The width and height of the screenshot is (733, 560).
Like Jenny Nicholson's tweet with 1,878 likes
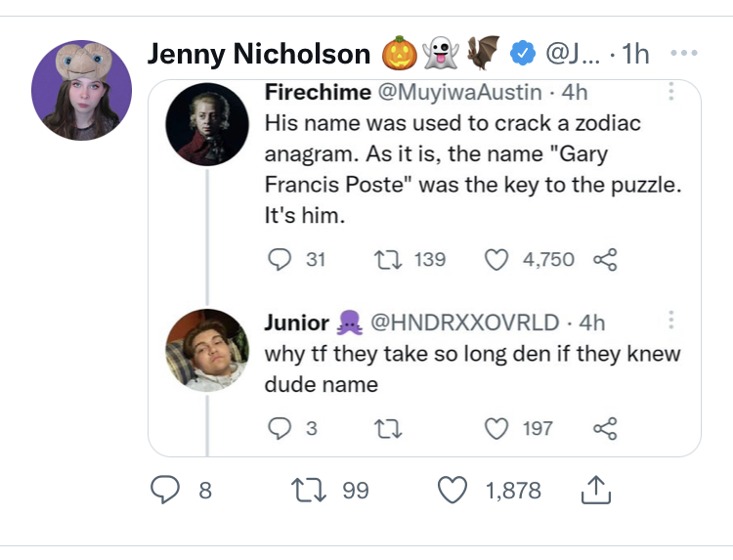tap(452, 490)
